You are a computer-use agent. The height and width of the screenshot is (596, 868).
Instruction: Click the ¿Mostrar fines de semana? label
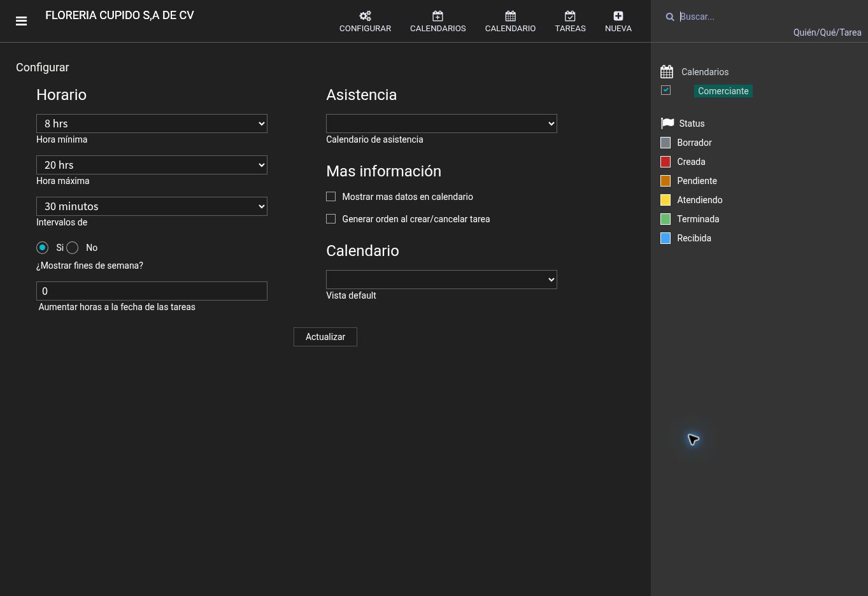click(x=90, y=266)
